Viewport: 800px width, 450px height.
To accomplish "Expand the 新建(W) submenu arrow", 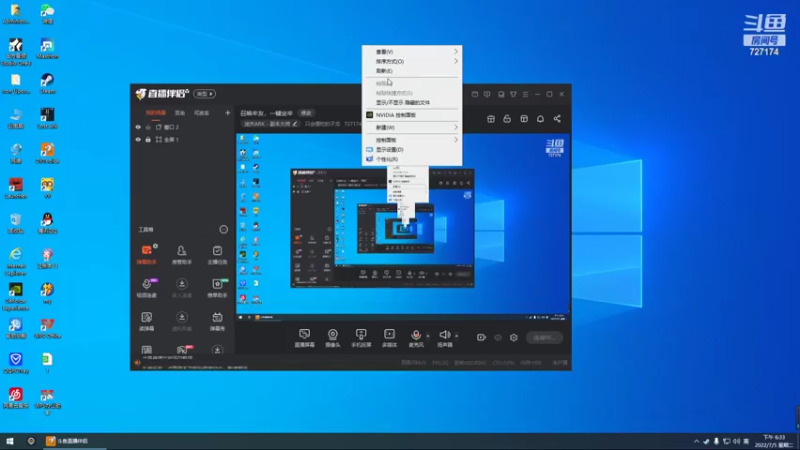I will [x=456, y=128].
